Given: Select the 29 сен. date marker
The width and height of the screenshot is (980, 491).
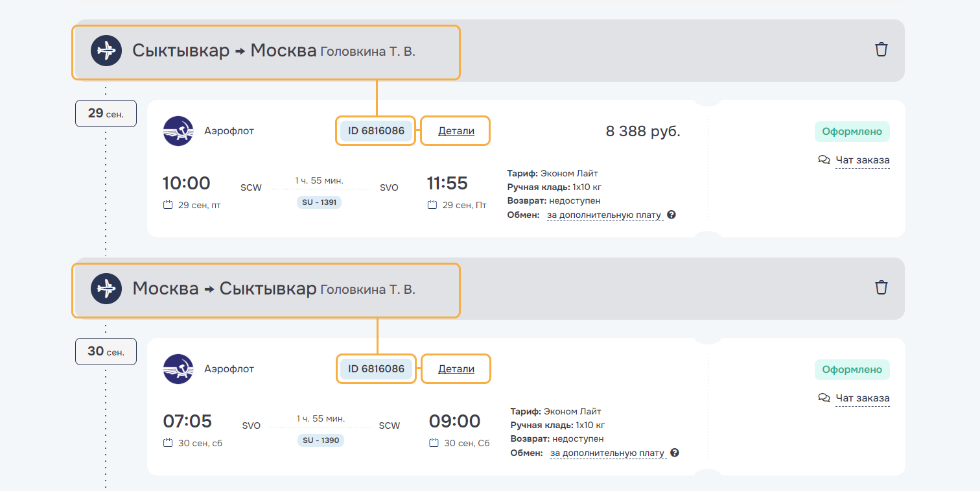Looking at the screenshot, I should pyautogui.click(x=106, y=114).
